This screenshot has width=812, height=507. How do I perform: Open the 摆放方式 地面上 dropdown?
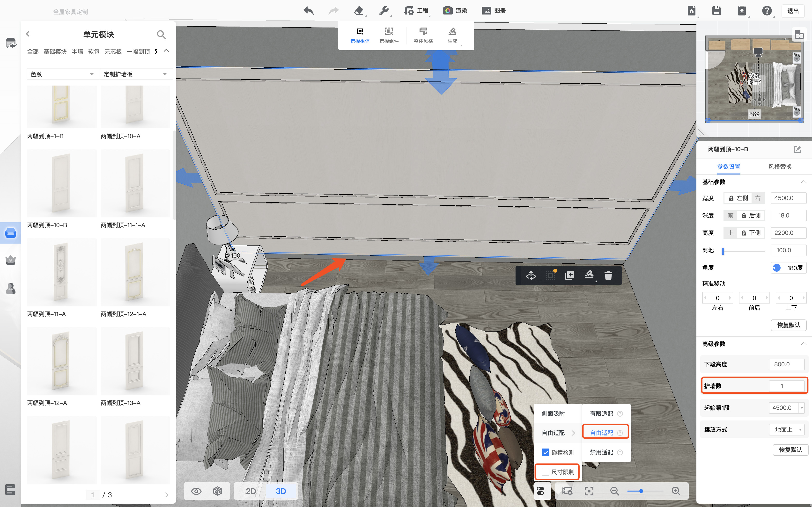[x=787, y=429]
